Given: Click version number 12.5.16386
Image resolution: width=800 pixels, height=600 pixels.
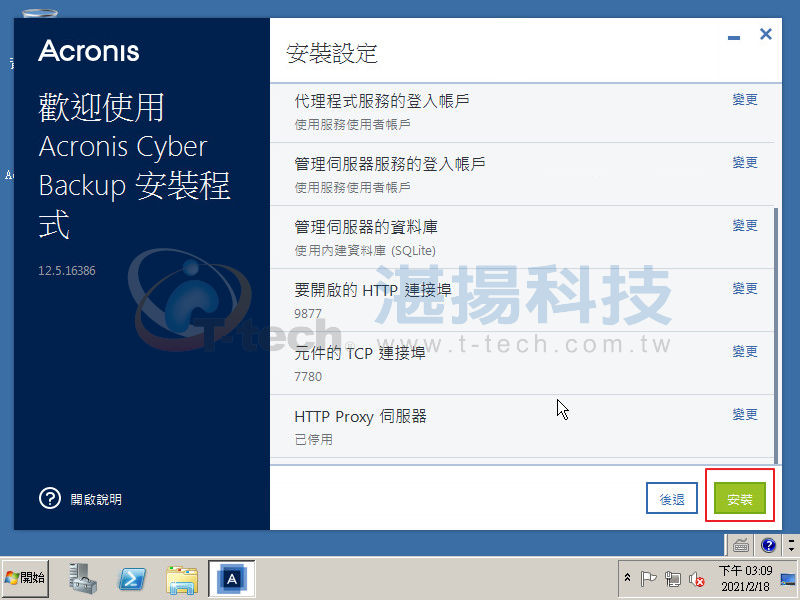Looking at the screenshot, I should (67, 270).
